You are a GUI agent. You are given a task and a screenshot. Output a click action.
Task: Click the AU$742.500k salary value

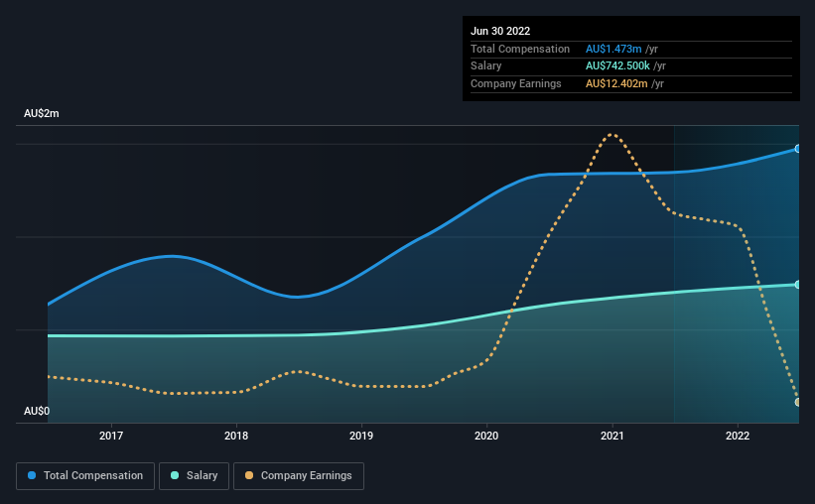(x=618, y=66)
